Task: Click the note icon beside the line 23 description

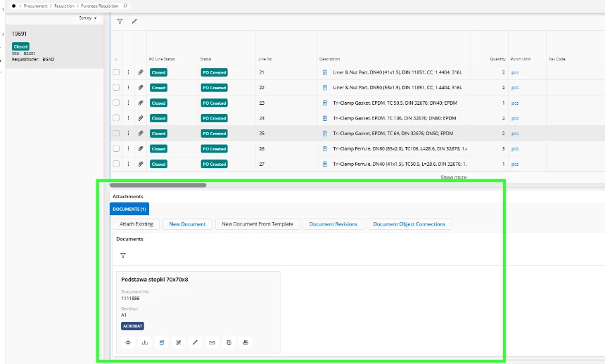Action: pyautogui.click(x=325, y=103)
